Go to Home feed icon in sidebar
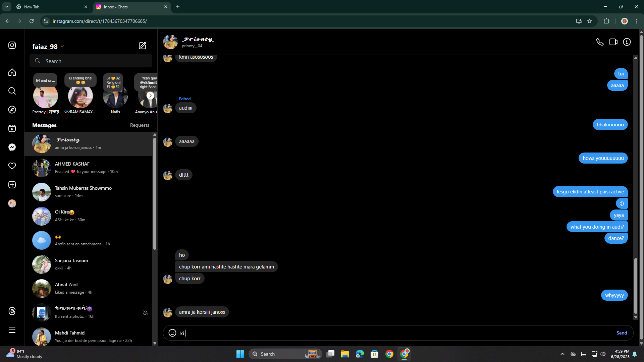This screenshot has height=362, width=644. tap(12, 72)
